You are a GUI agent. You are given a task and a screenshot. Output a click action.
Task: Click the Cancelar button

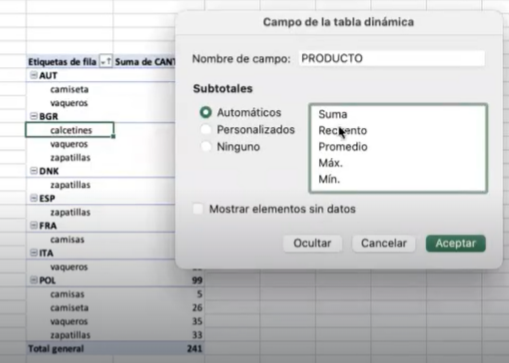384,243
